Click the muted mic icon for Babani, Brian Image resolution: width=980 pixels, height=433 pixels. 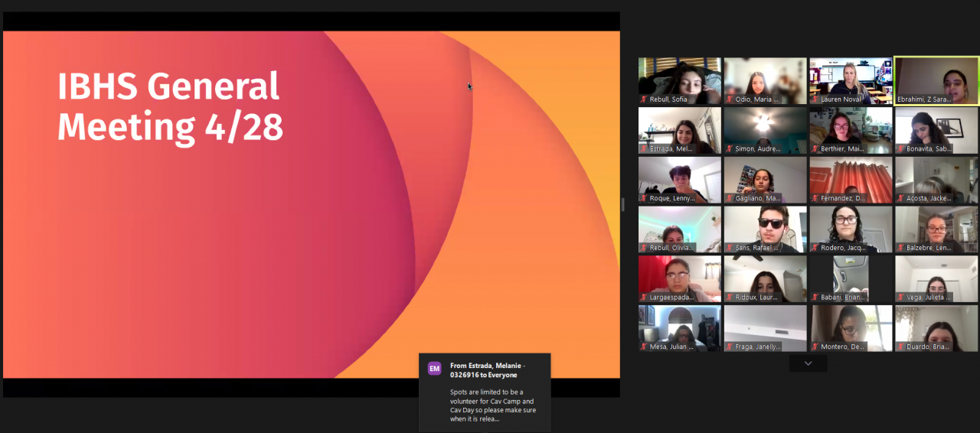[x=815, y=298]
